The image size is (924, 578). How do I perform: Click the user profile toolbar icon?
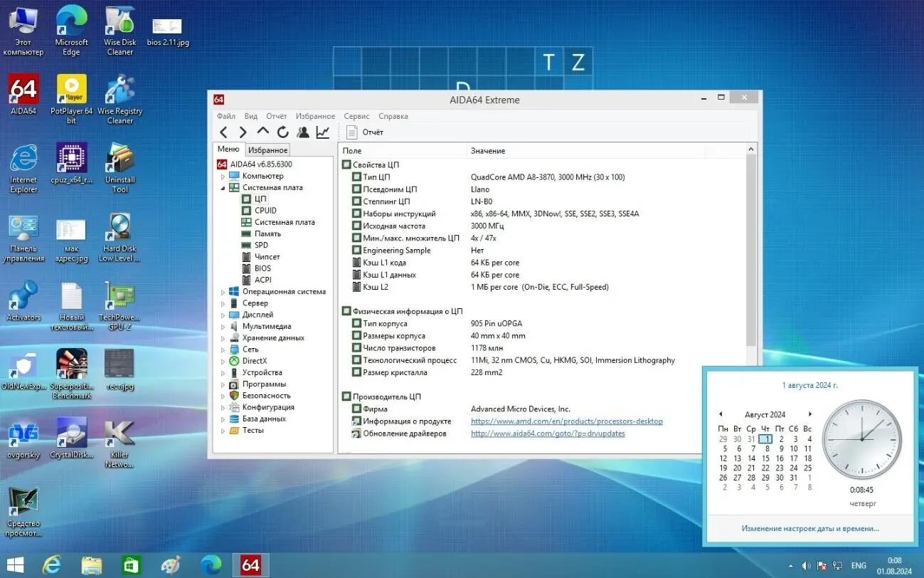tap(303, 132)
